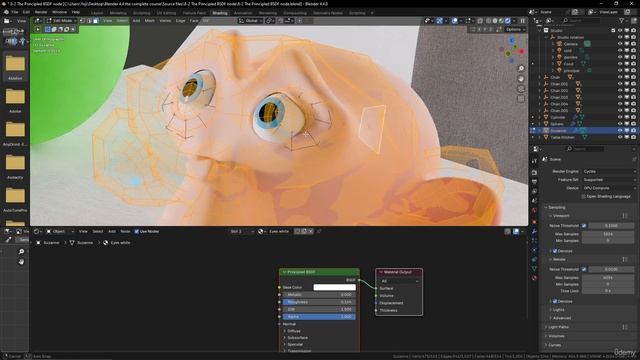Toggle the Use Nodes checkbox
Image resolution: width=640 pixels, height=360 pixels.
point(137,231)
